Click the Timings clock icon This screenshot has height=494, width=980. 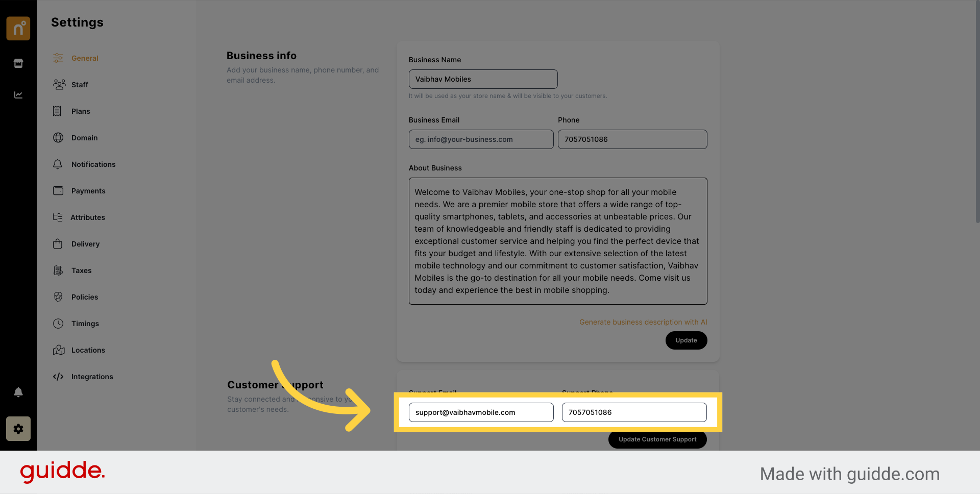58,324
